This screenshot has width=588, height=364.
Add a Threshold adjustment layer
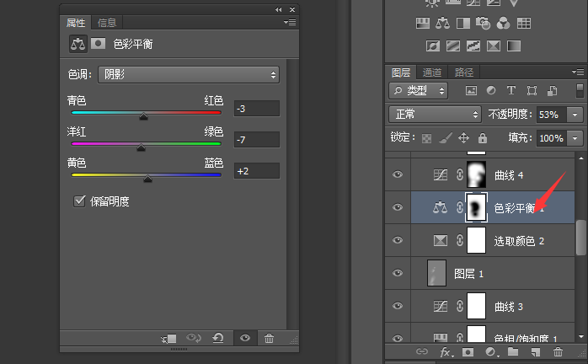pos(473,46)
